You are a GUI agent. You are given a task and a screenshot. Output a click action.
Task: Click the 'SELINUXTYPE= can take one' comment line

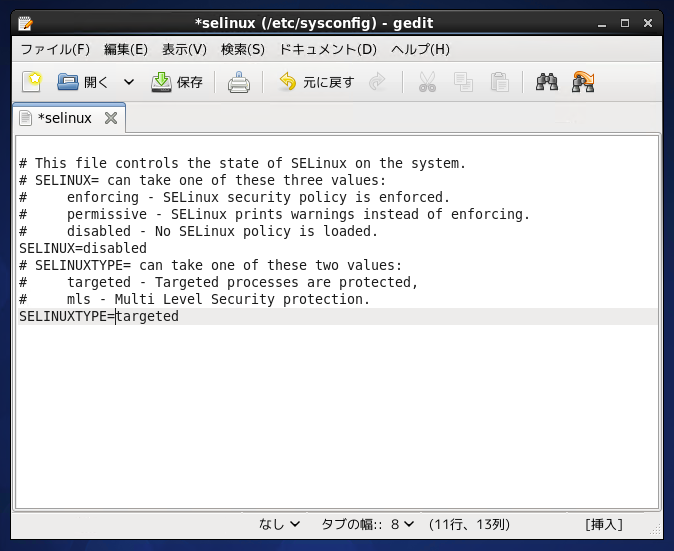tap(211, 265)
